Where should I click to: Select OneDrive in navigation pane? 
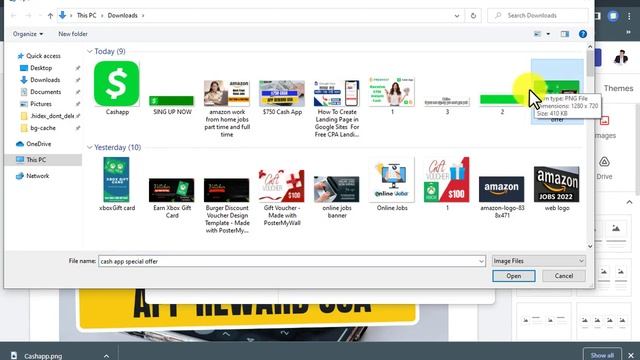(38, 144)
